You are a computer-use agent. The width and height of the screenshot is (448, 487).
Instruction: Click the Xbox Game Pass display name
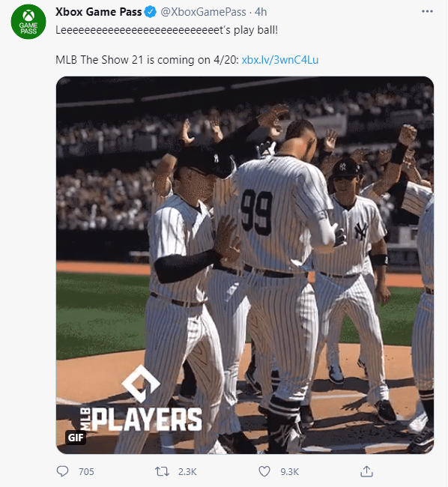coord(98,12)
